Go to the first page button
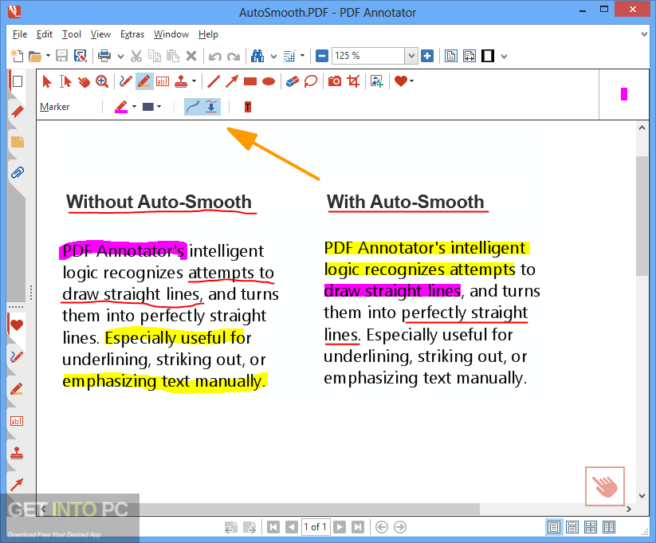This screenshot has height=543, width=656. (x=273, y=527)
